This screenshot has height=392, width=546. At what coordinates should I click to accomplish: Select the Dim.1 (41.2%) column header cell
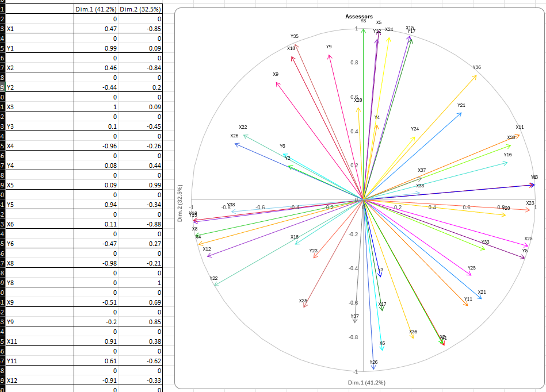click(96, 10)
